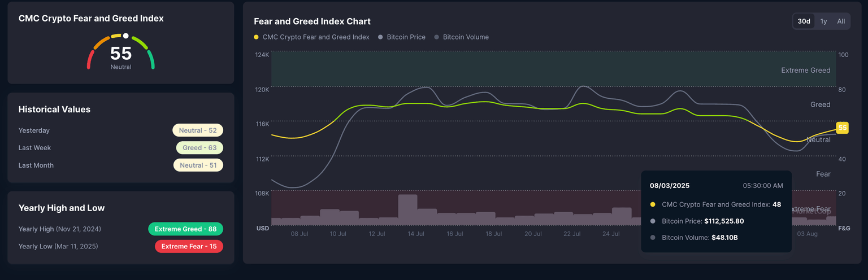This screenshot has width=868, height=280.
Task: Click the 112K y-axis label
Action: pyautogui.click(x=263, y=159)
